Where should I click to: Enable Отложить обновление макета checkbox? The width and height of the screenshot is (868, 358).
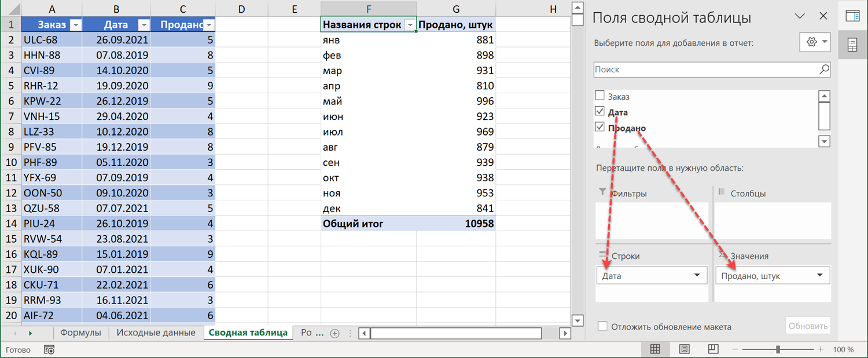pos(602,326)
